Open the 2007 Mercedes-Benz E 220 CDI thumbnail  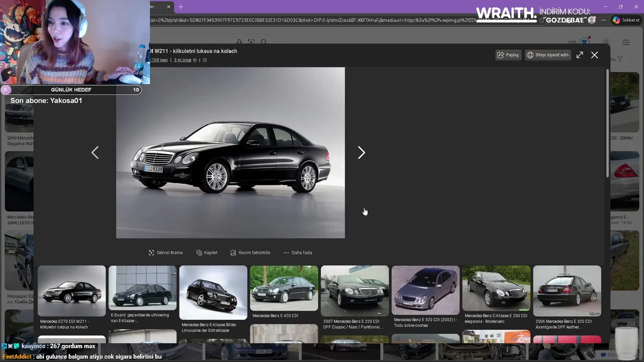click(355, 291)
